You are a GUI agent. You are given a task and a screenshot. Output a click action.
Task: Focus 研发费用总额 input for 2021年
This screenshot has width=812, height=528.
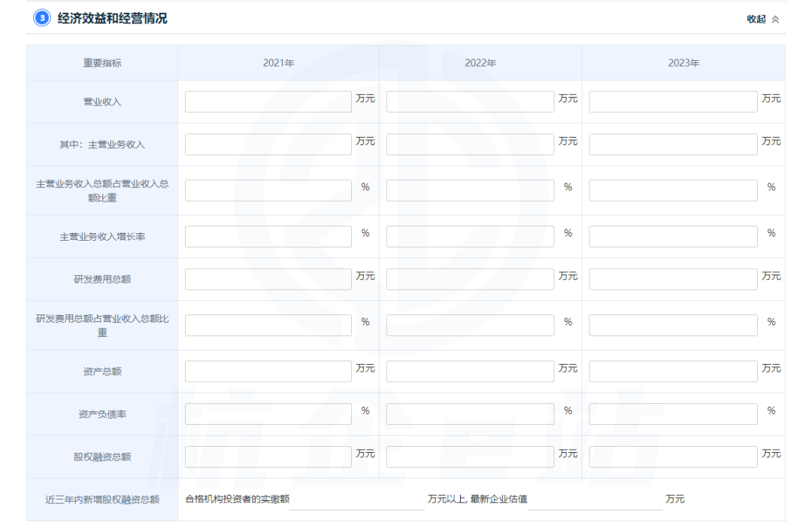pyautogui.click(x=268, y=279)
